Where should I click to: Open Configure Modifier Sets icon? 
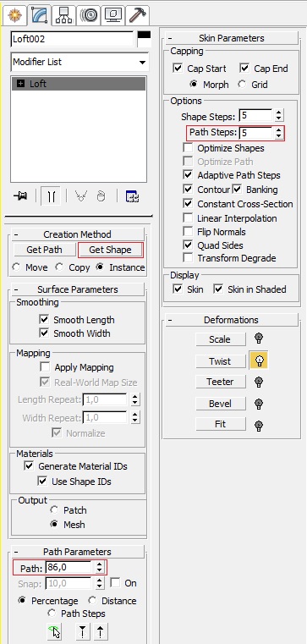click(x=132, y=196)
